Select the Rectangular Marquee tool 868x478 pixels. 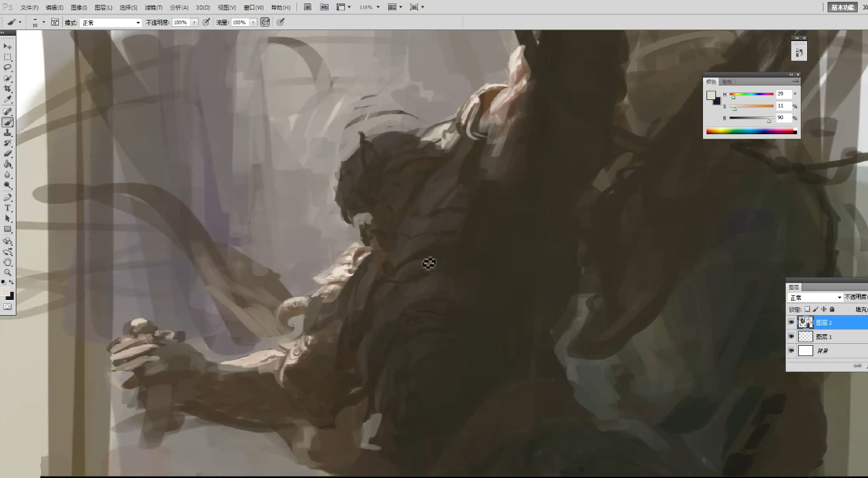pos(8,57)
